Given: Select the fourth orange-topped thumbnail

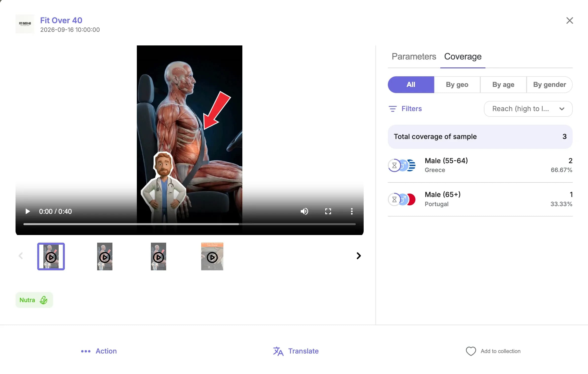Looking at the screenshot, I should click(x=212, y=256).
